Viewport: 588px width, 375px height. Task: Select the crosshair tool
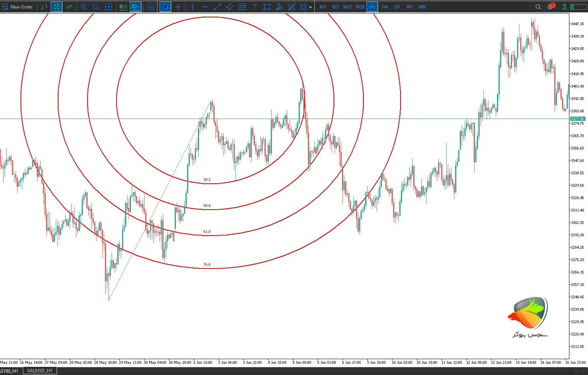178,7
